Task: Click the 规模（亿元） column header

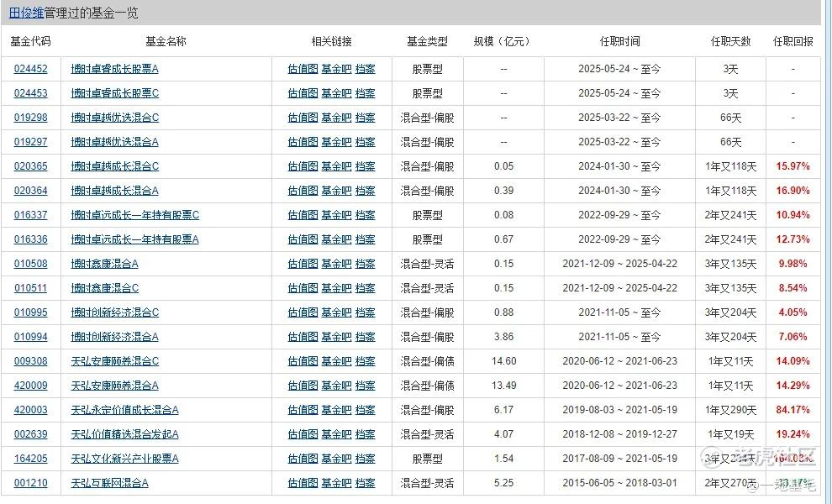Action: (502, 41)
